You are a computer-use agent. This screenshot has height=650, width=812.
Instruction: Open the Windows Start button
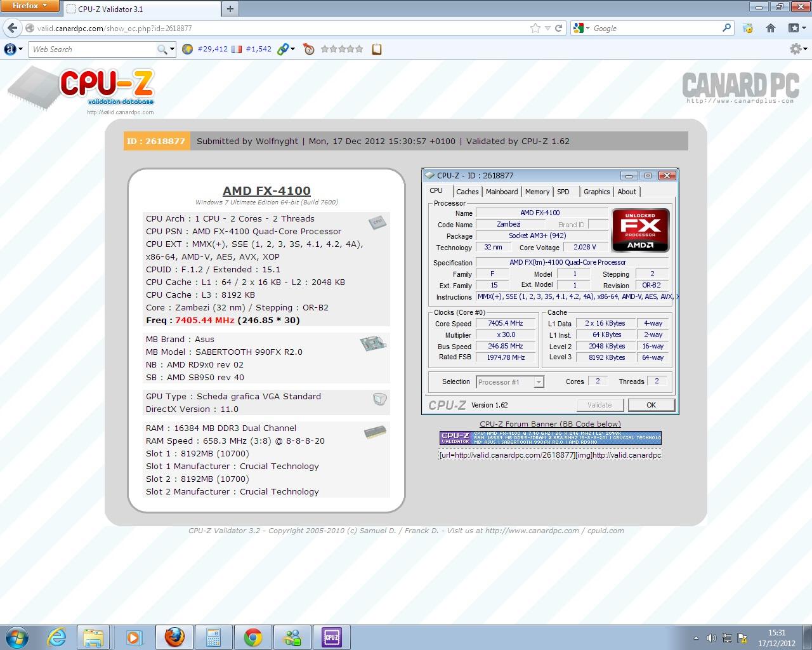tap(17, 637)
